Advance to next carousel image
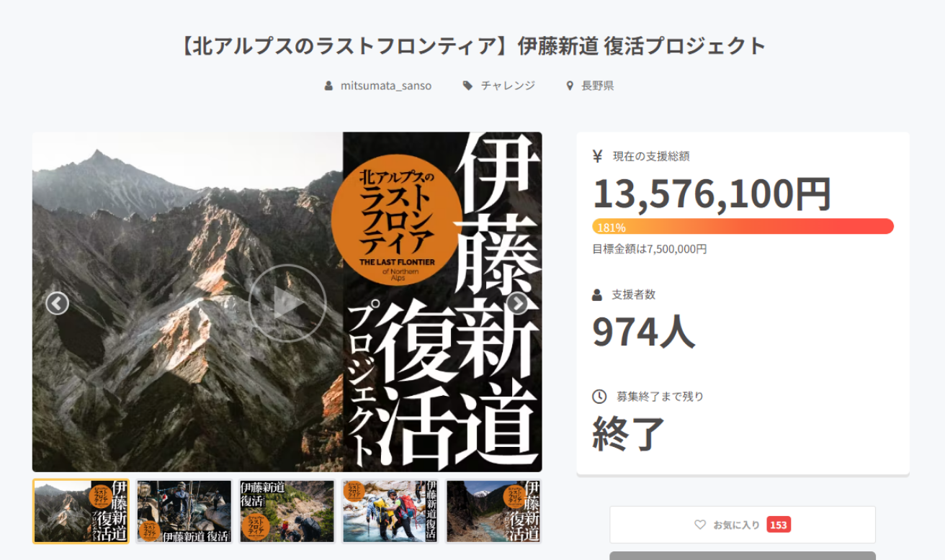 517,303
